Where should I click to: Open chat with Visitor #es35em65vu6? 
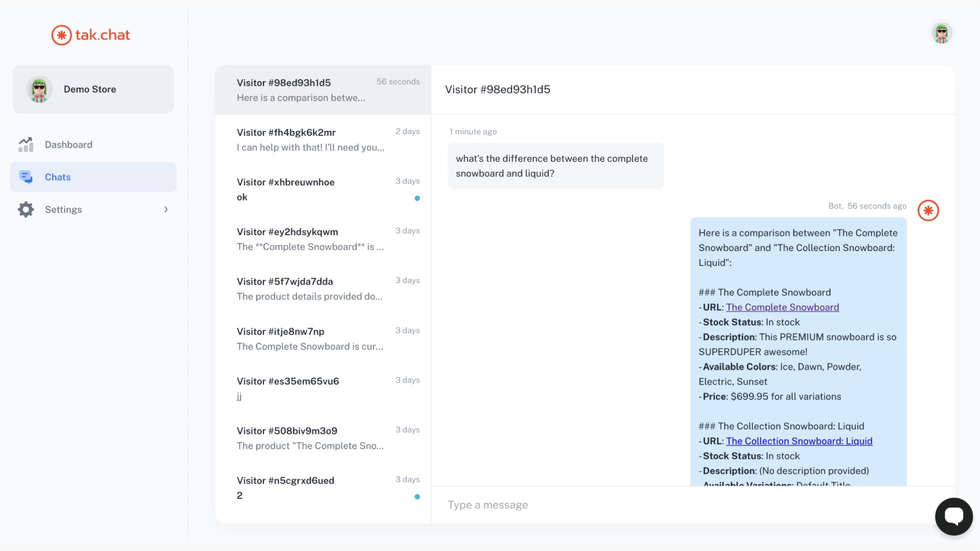click(x=323, y=388)
